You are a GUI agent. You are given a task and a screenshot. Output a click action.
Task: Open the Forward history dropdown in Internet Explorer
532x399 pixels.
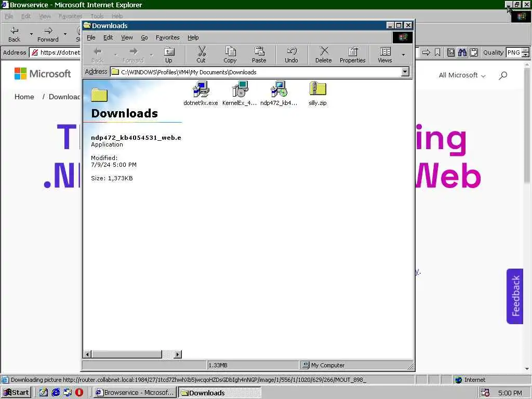[x=65, y=34]
